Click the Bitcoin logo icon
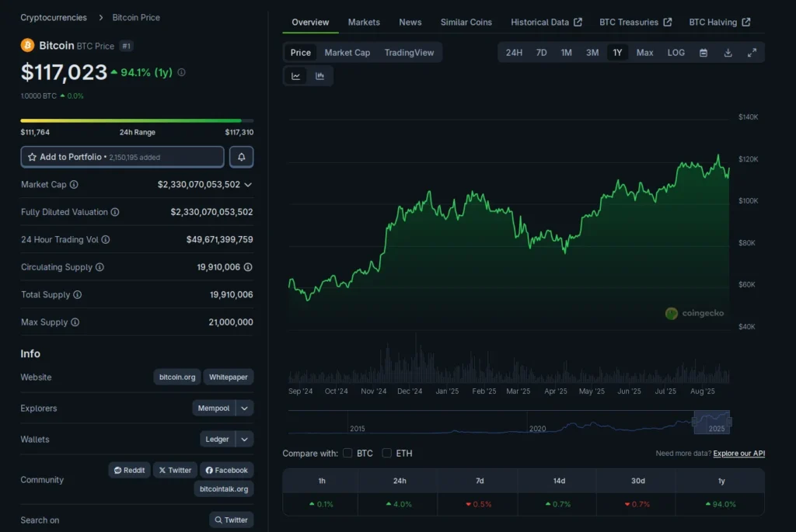The width and height of the screenshot is (796, 532). point(27,45)
